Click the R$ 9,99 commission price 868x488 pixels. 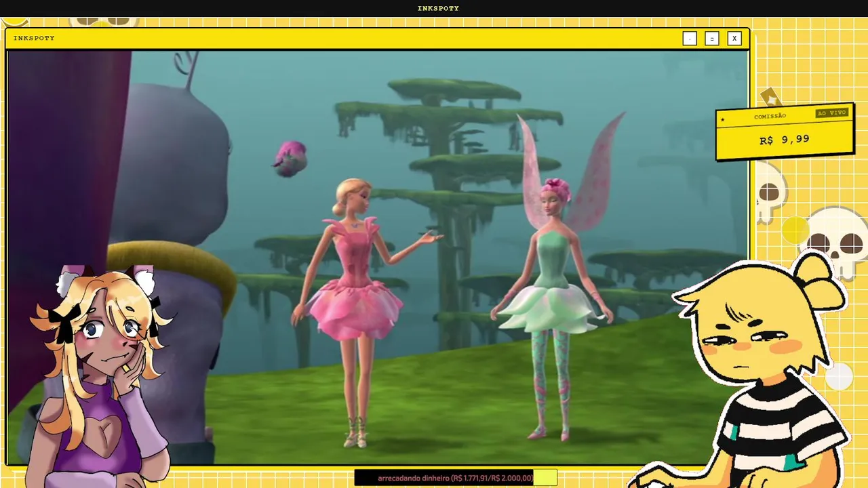[x=784, y=140]
